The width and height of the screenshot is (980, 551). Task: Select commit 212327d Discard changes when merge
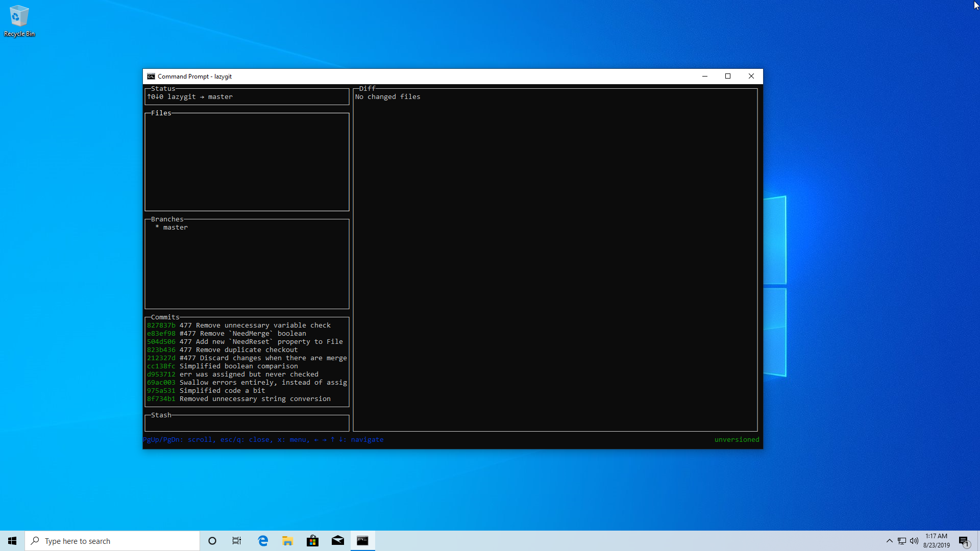pos(247,358)
